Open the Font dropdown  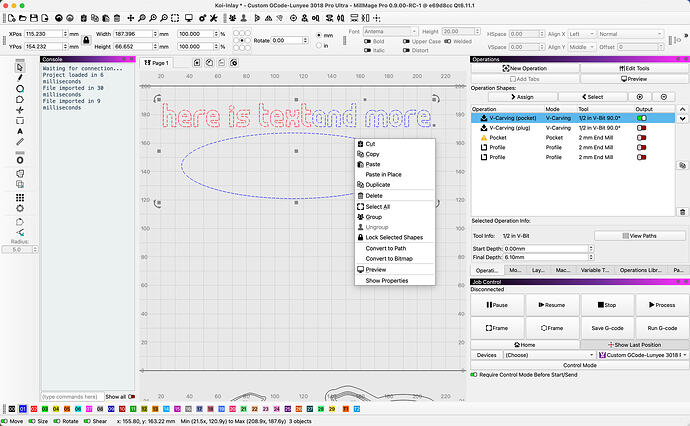pos(390,32)
